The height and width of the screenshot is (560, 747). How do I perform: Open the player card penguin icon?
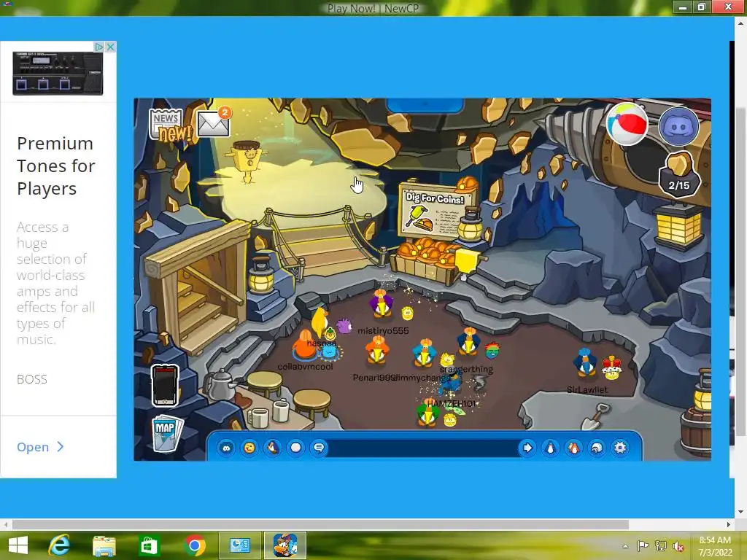[550, 448]
